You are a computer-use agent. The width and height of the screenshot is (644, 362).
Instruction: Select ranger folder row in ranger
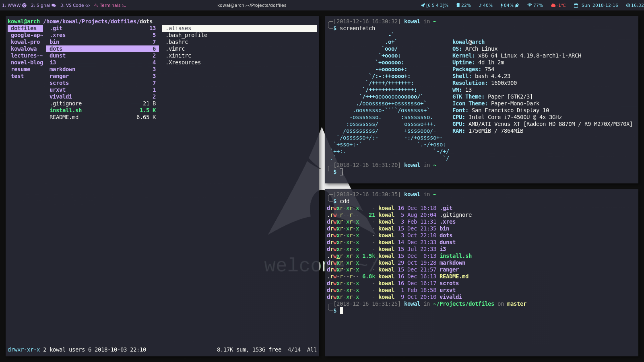103,76
